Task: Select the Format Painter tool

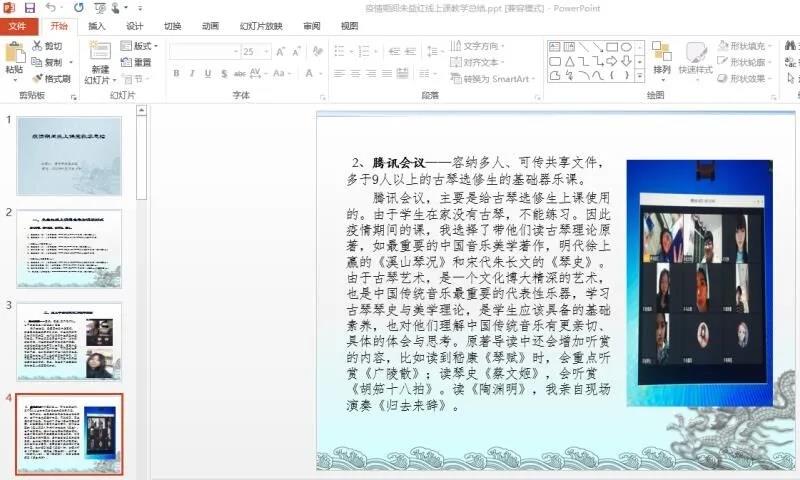Action: coord(51,79)
